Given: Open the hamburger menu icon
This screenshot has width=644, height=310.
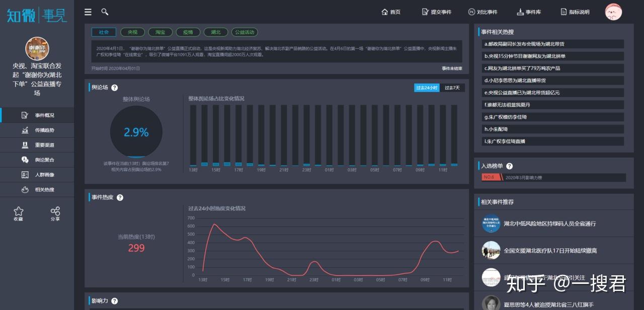Looking at the screenshot, I should tap(88, 12).
